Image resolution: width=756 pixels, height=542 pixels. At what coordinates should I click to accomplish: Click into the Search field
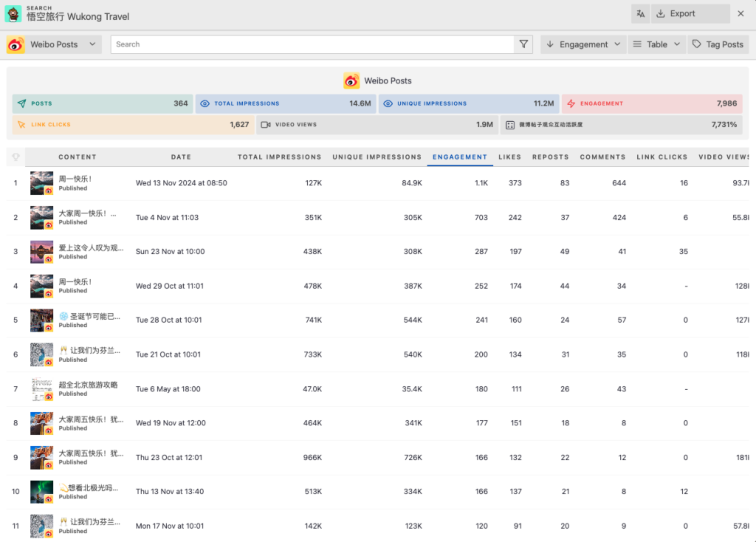click(312, 44)
